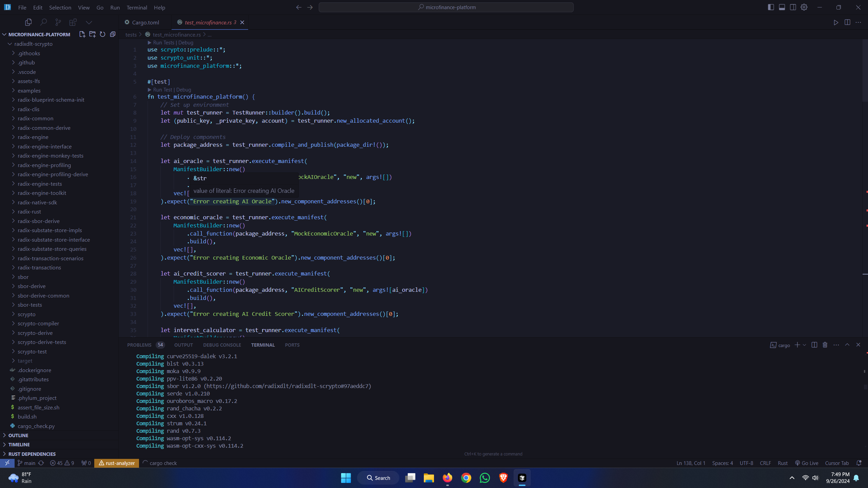The height and width of the screenshot is (488, 868).
Task: Collapse all folders in explorer
Action: [113, 34]
